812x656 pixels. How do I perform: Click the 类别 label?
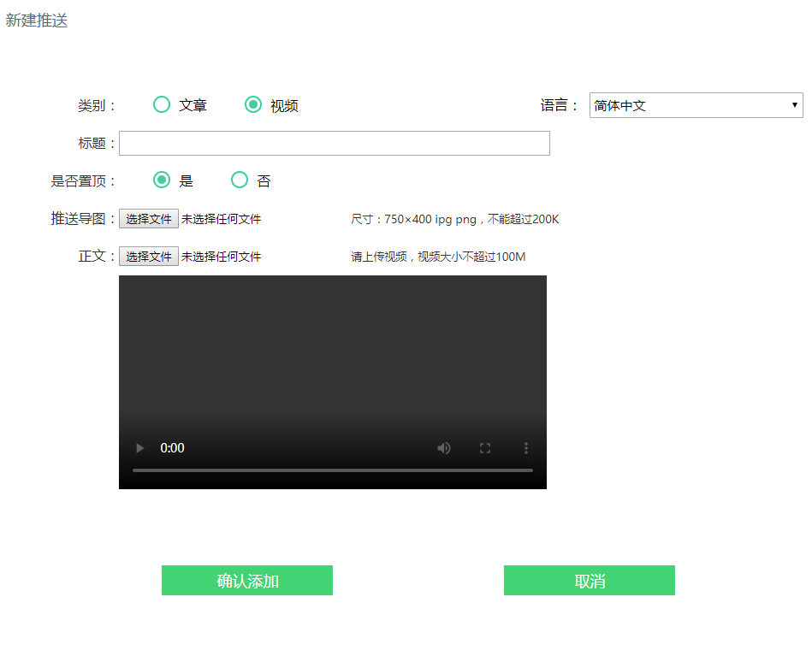pos(97,105)
